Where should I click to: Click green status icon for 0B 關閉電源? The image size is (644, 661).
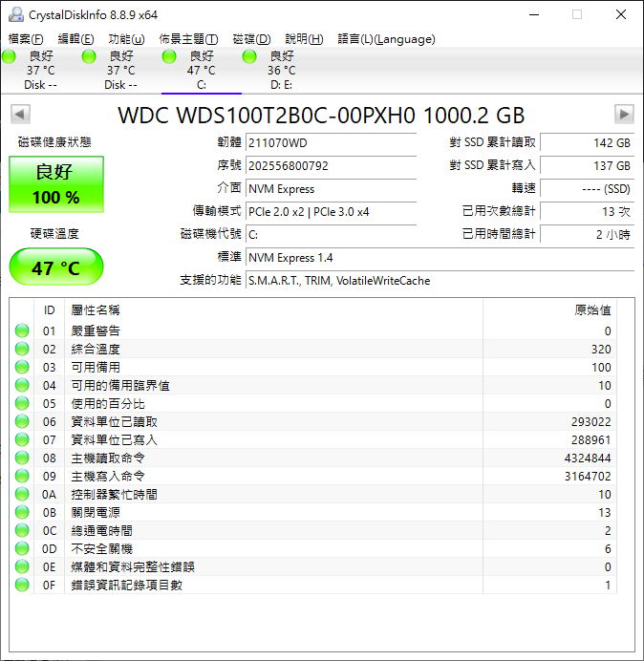22,512
